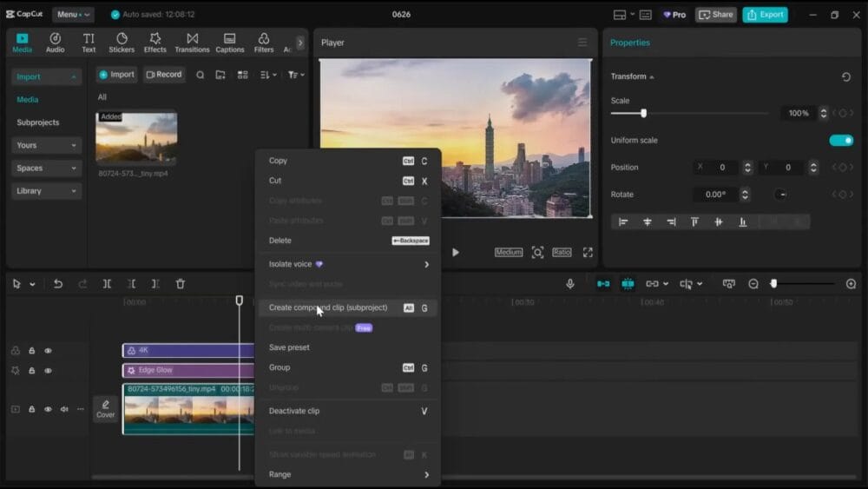Click the microphone voiceover record icon

click(570, 284)
